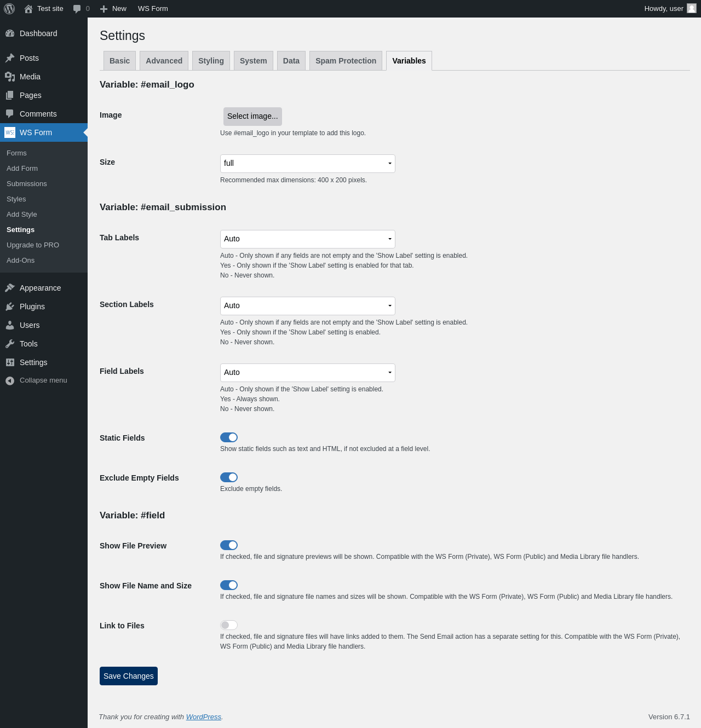Enable the Link to Files switch
The height and width of the screenshot is (728, 701).
[x=229, y=625]
